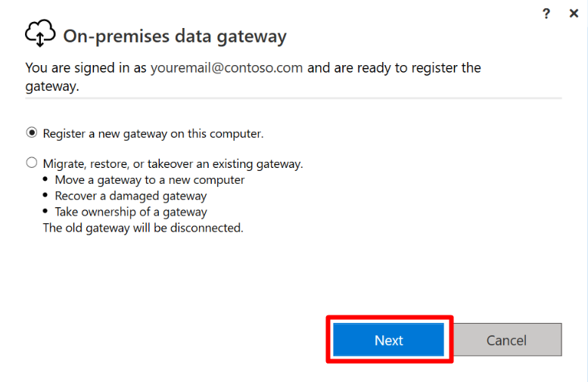Screen dimensions: 588x382
Task: Click "The old gateway will be disconnected" note
Action: [143, 228]
